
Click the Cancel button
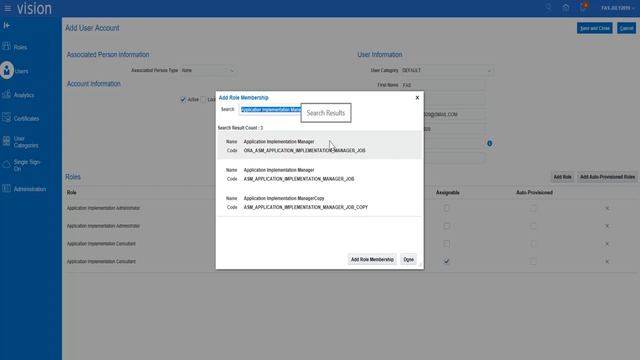(627, 28)
